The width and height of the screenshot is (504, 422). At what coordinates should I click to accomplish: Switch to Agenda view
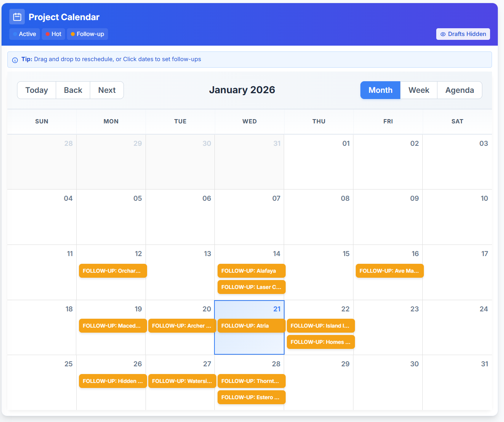[x=459, y=90]
